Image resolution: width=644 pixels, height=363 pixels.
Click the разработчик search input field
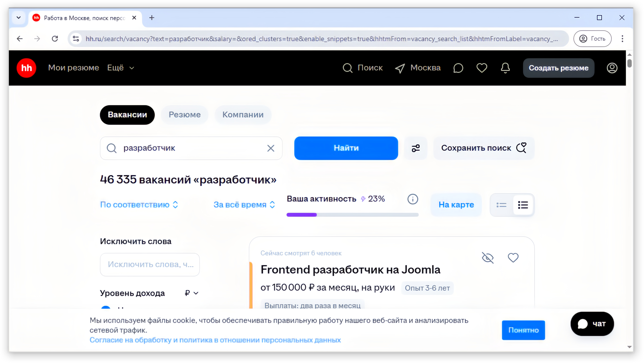[x=191, y=148]
